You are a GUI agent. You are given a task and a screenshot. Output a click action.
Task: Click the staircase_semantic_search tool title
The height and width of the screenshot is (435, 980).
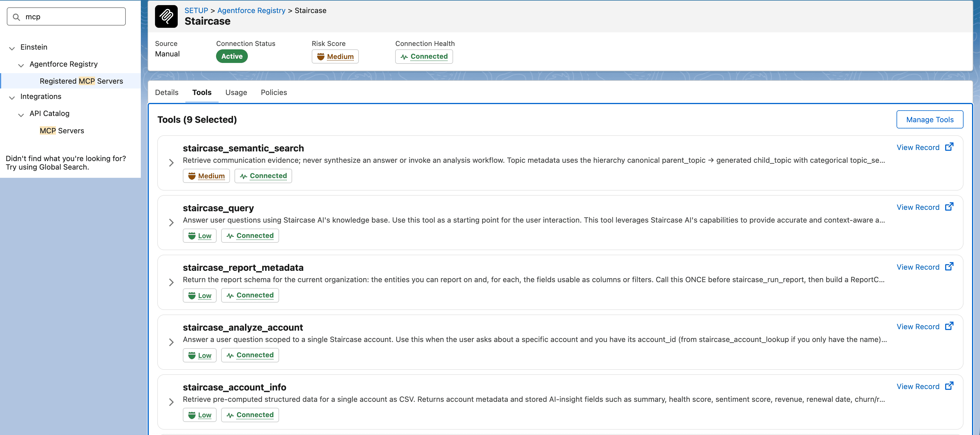point(244,148)
